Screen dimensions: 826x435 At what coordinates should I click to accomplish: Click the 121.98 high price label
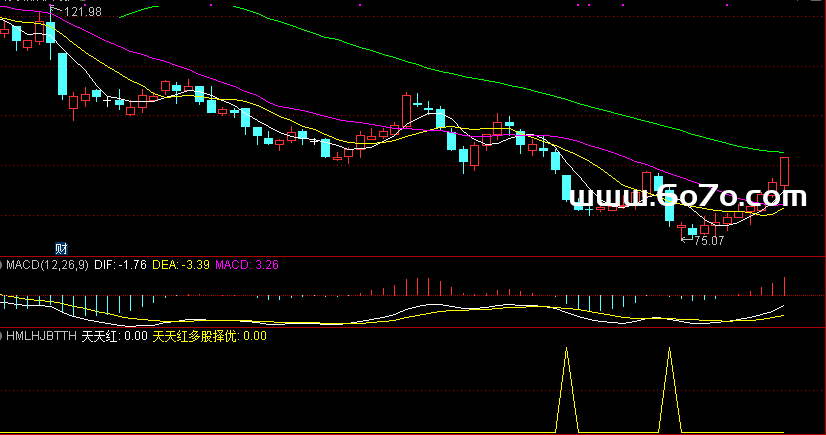(x=82, y=12)
